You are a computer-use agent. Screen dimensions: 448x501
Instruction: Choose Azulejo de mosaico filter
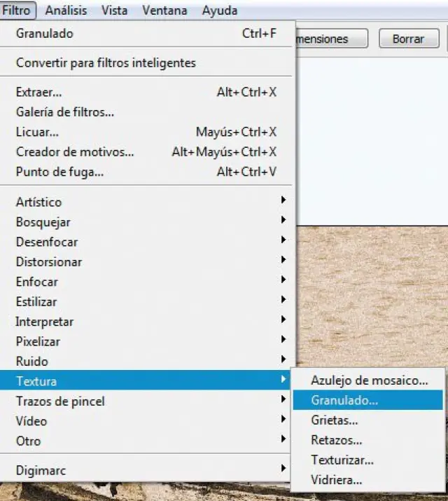369,380
